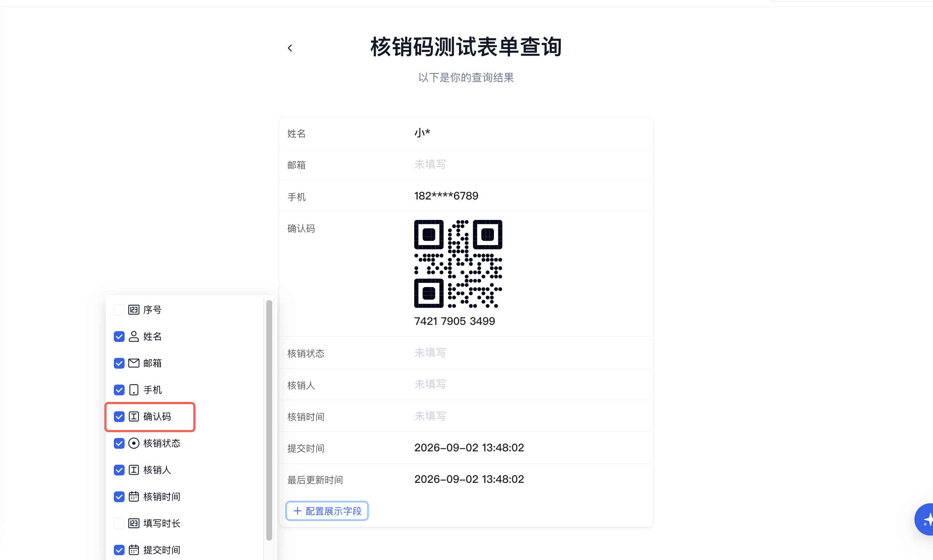Screen dimensions: 933x560
Task: Click the plus icon in 配置展示字段
Action: pyautogui.click(x=297, y=511)
